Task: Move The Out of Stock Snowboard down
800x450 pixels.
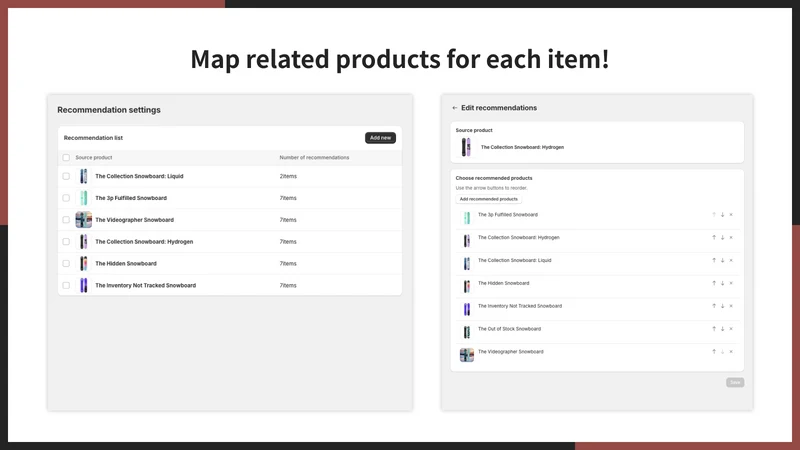Action: (x=722, y=329)
